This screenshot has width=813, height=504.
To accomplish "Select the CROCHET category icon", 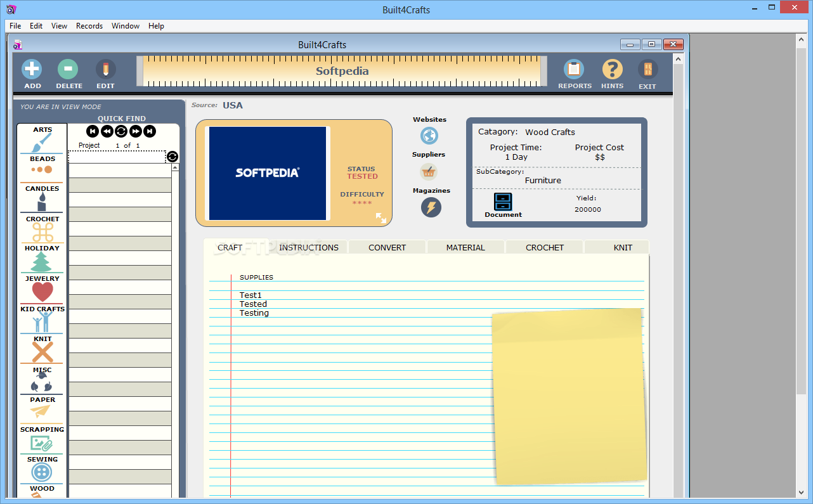I will click(42, 232).
